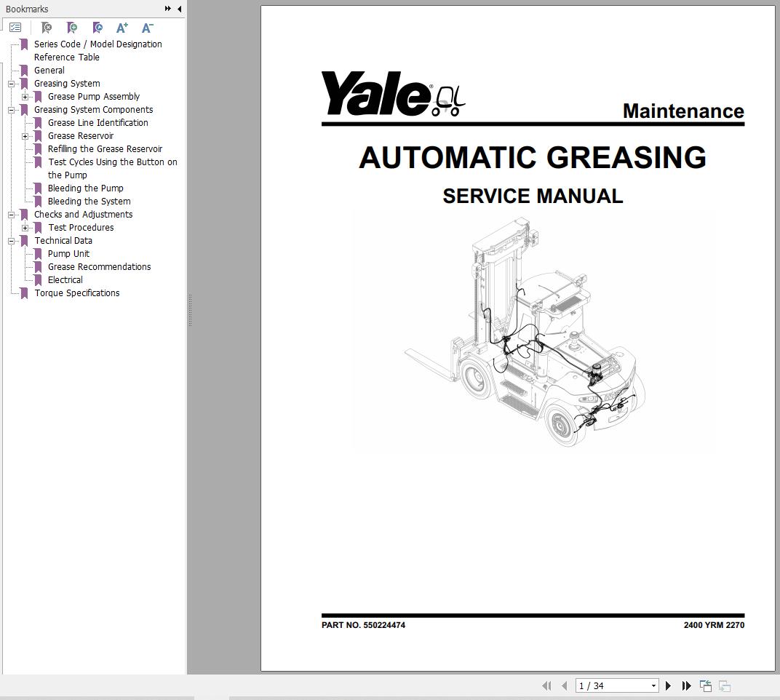
Task: Jump to Bleeding the Pump bookmark
Action: coord(85,188)
